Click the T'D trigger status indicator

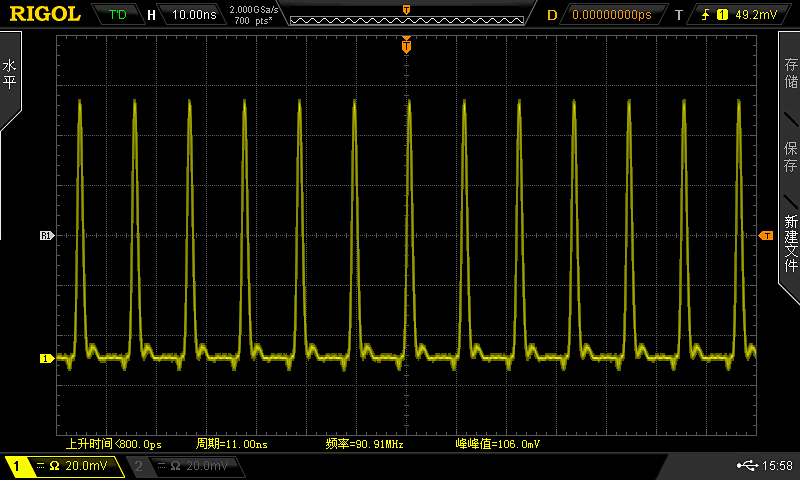pos(118,15)
